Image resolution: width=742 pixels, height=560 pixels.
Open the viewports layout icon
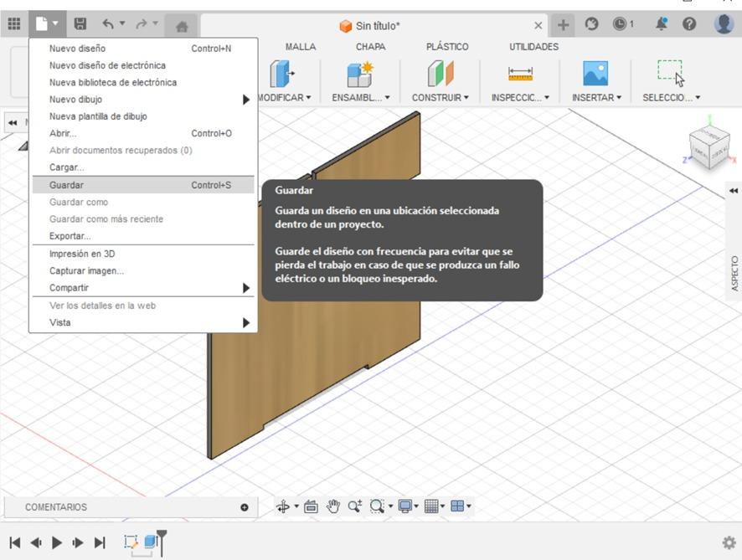click(457, 506)
